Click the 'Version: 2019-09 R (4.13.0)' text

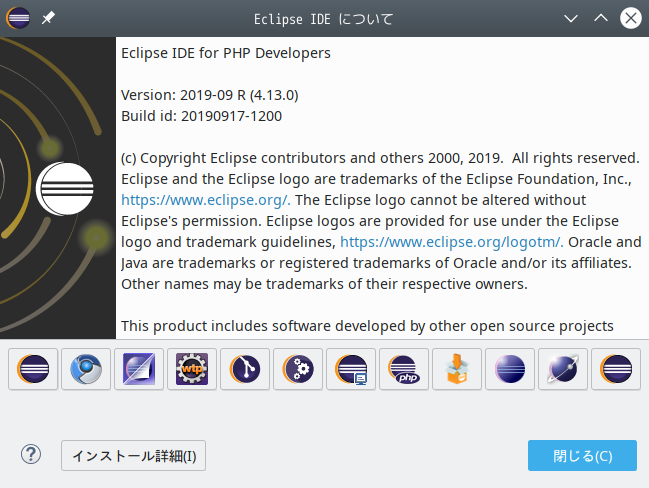[x=210, y=95]
